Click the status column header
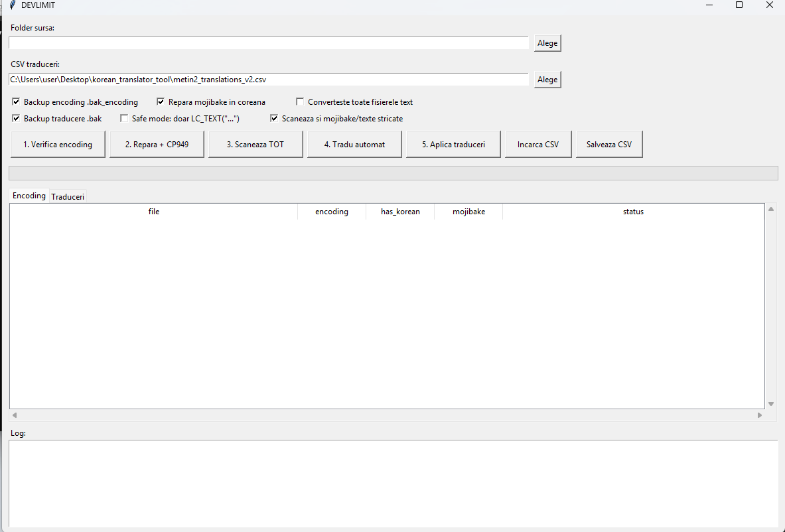The width and height of the screenshot is (785, 532). [x=633, y=212]
